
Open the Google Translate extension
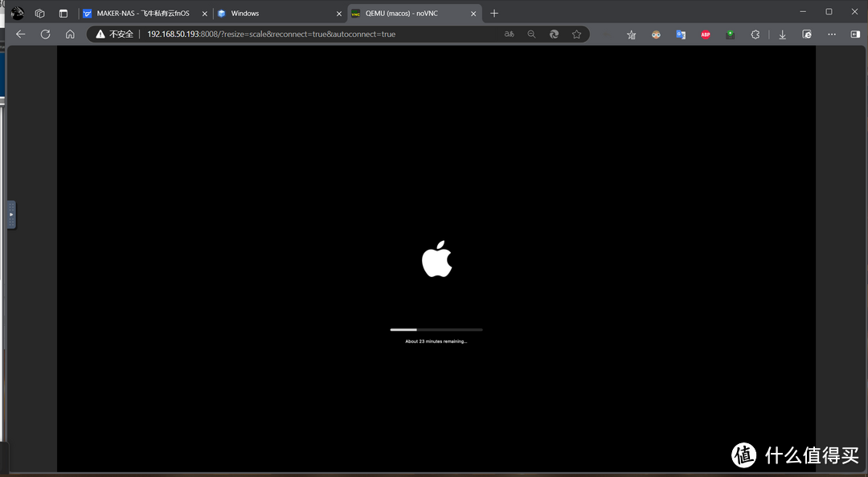click(x=679, y=34)
